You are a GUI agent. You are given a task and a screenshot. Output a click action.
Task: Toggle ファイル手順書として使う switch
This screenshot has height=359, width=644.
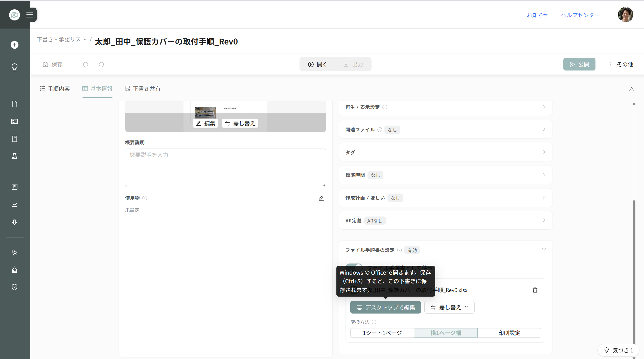354,267
